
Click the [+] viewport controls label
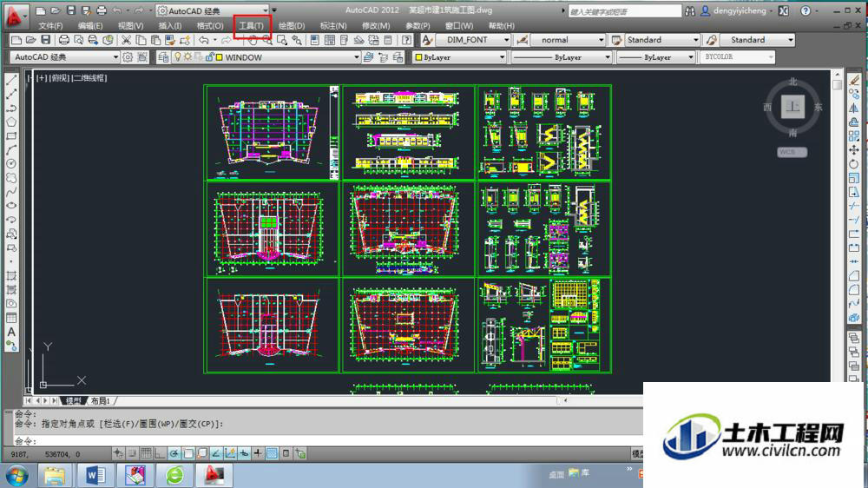(x=42, y=78)
